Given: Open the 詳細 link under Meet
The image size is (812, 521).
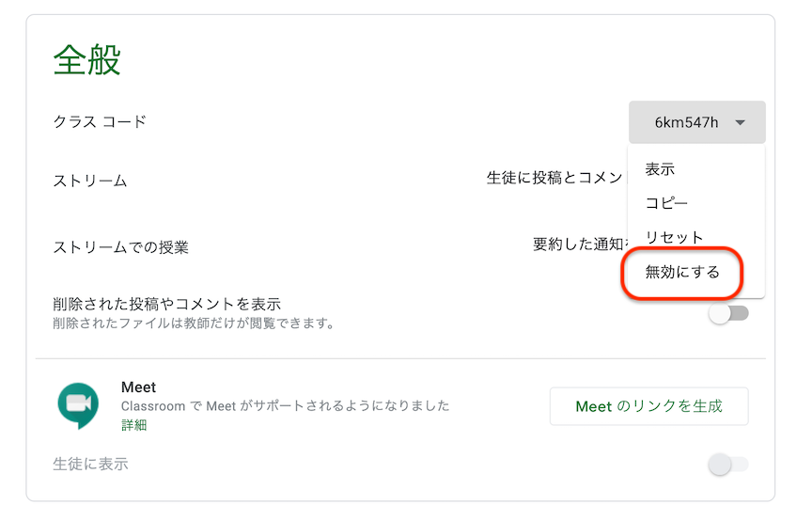Looking at the screenshot, I should [133, 425].
